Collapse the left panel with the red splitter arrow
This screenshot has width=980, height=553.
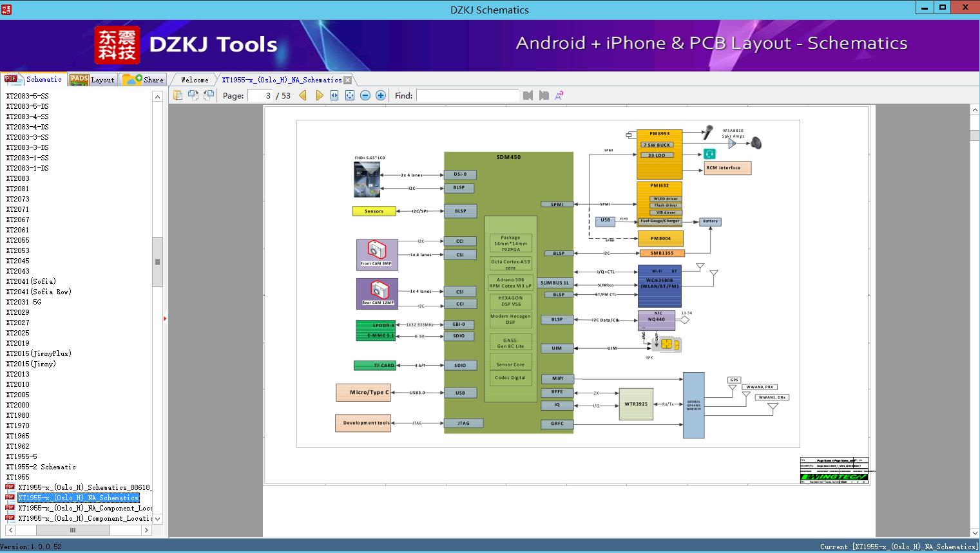(165, 319)
